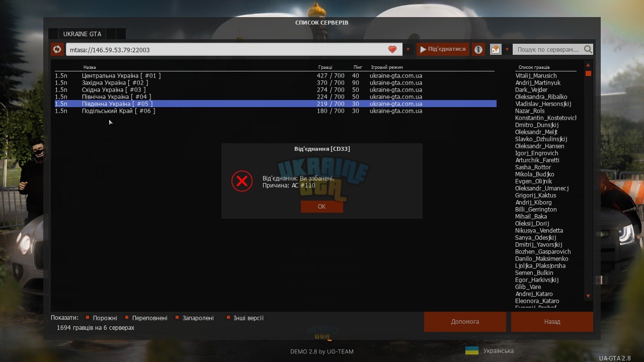Click player list scroll down arrow
Viewport: 644px width, 362px height.
[x=588, y=296]
